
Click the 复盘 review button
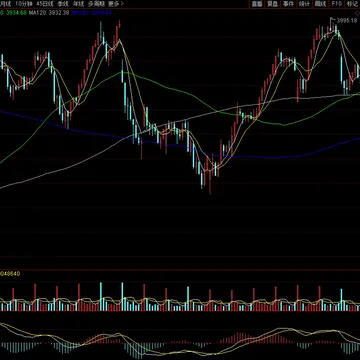point(273,4)
